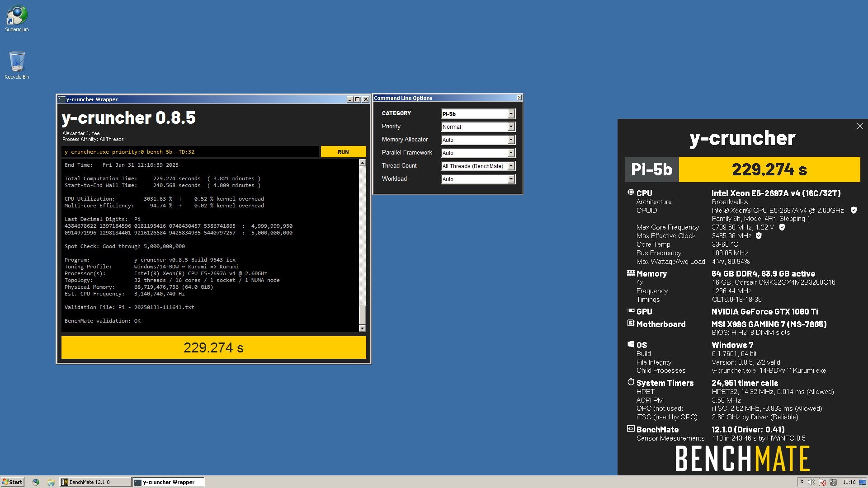This screenshot has height=488, width=868.
Task: Switch to y-cruncher Wrapper taskbar button
Action: click(x=169, y=482)
